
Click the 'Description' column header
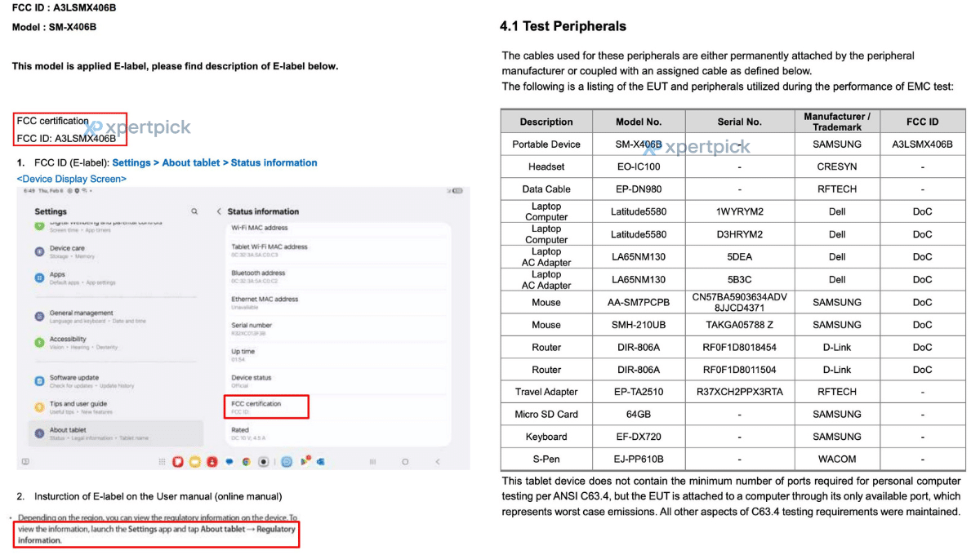click(x=546, y=122)
